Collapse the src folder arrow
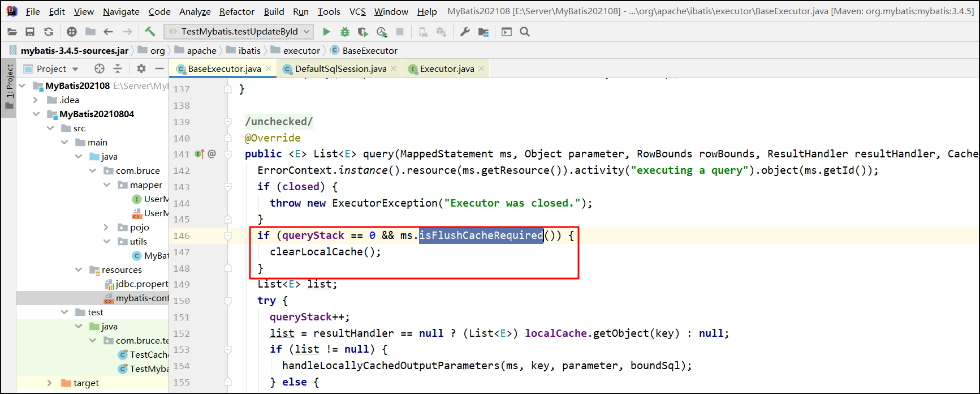 (x=50, y=129)
